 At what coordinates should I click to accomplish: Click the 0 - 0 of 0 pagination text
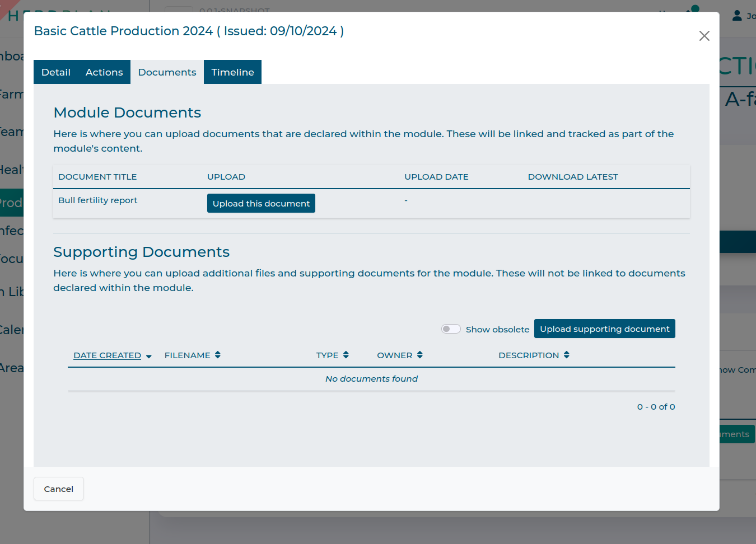point(656,407)
